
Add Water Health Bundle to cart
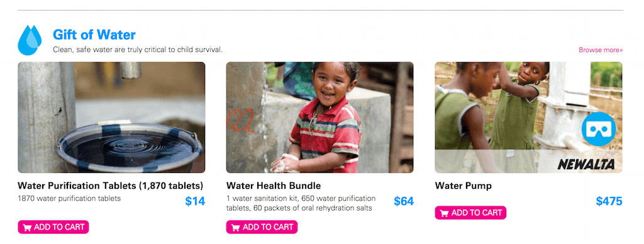[262, 227]
